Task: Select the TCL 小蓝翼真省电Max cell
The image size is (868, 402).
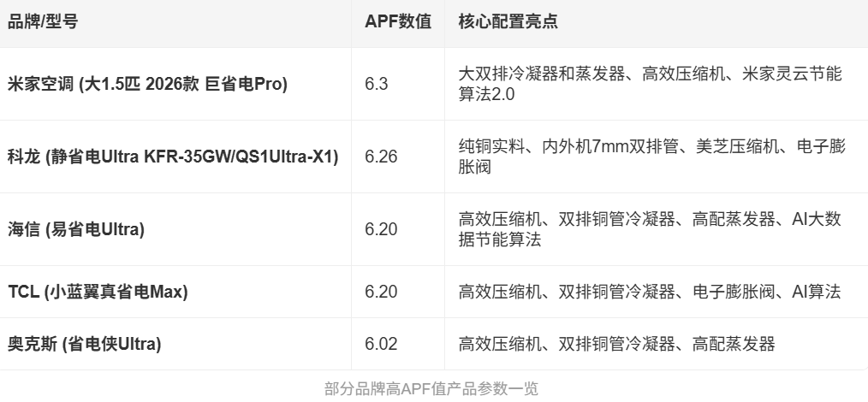Action: (98, 292)
